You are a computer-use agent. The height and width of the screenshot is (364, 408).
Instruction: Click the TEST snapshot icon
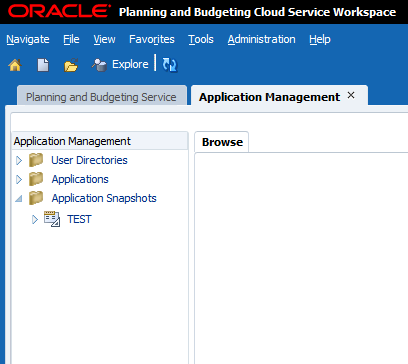tap(52, 219)
